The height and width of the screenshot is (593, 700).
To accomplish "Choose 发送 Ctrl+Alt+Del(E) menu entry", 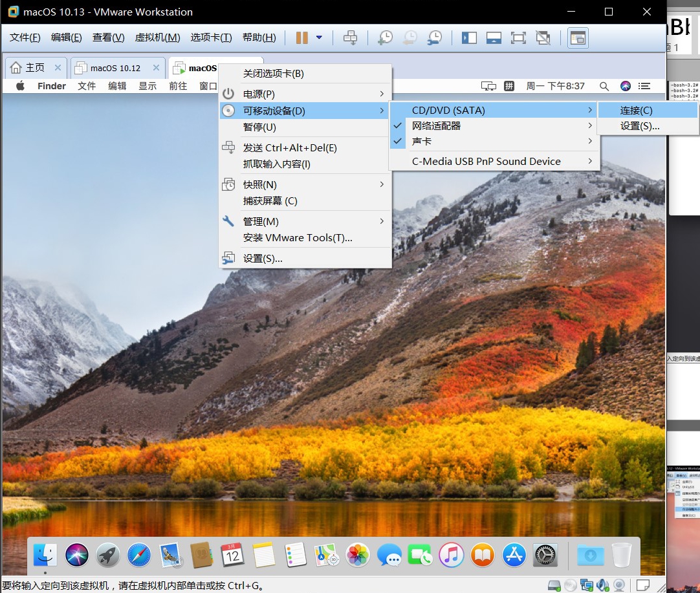I will [x=305, y=147].
